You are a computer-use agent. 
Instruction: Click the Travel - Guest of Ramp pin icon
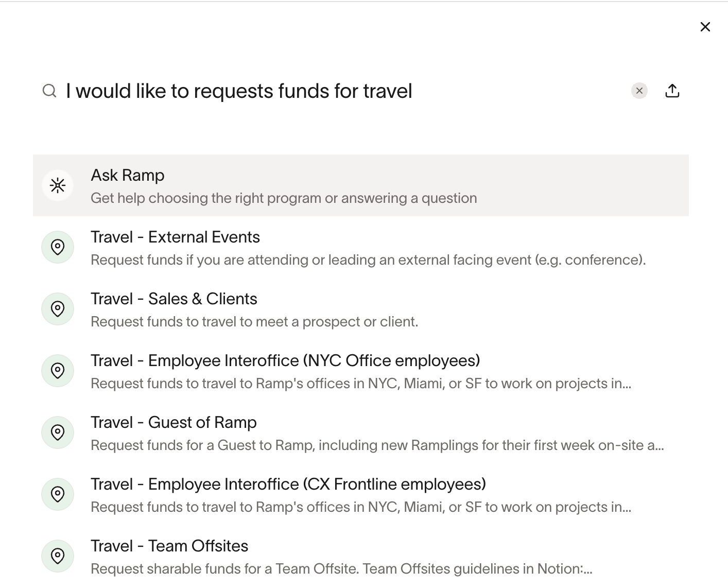coord(58,433)
